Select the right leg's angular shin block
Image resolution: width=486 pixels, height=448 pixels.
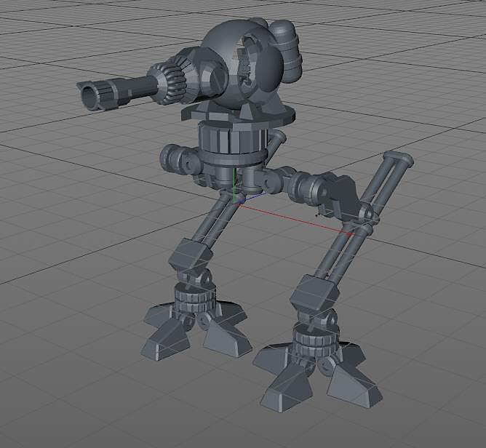[314, 292]
